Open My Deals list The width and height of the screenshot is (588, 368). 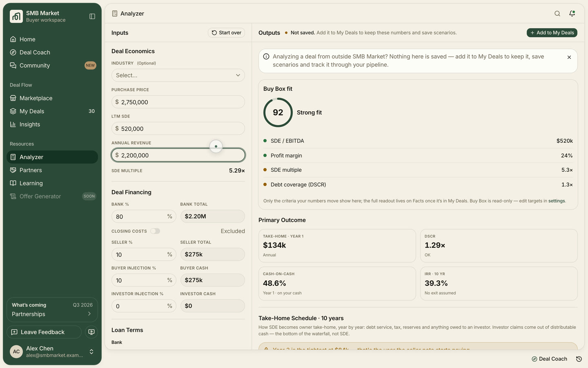(x=52, y=111)
